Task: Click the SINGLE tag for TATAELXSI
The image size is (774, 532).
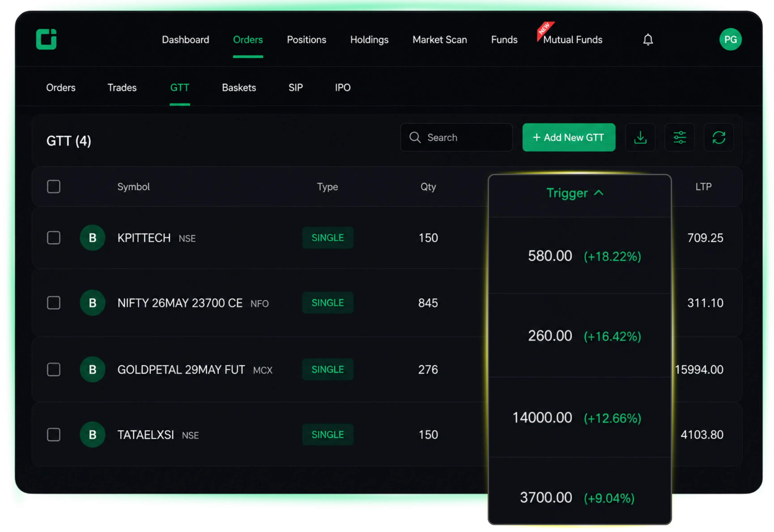Action: [x=328, y=435]
